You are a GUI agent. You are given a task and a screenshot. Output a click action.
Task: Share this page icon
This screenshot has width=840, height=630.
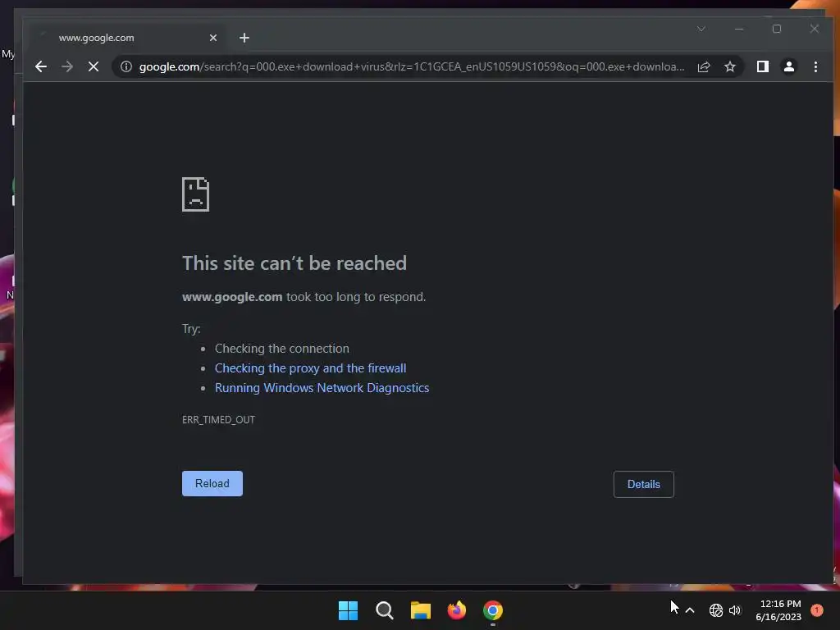pos(703,66)
